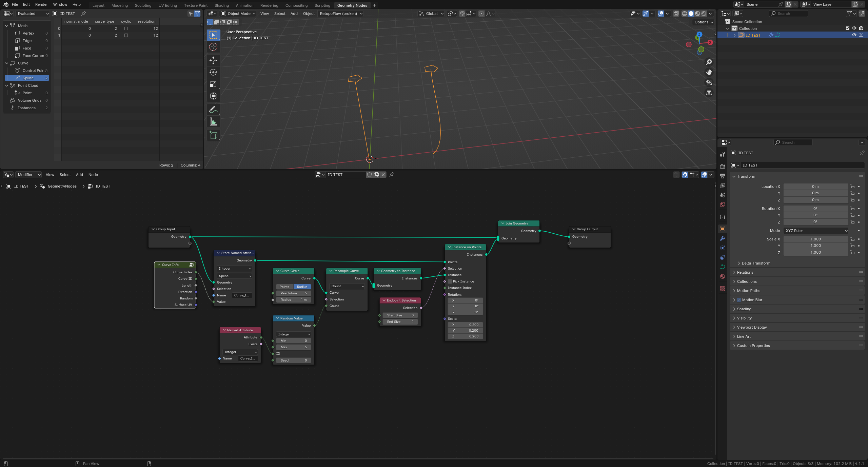Toggle viewport overlays display
This screenshot has height=467, width=868.
(x=661, y=14)
